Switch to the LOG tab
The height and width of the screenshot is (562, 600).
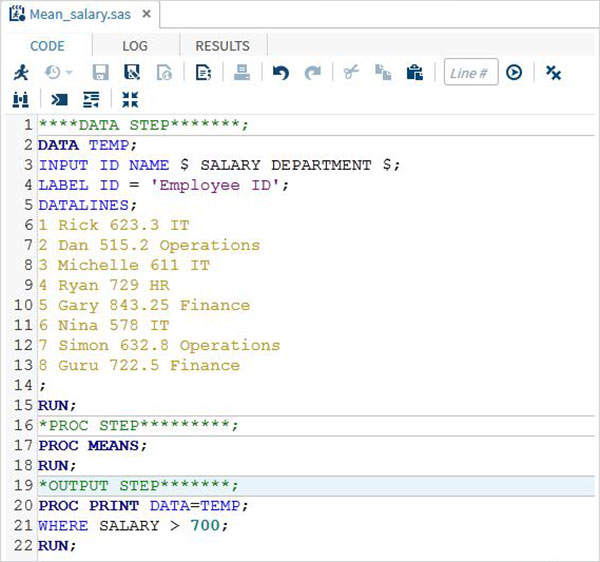point(135,45)
